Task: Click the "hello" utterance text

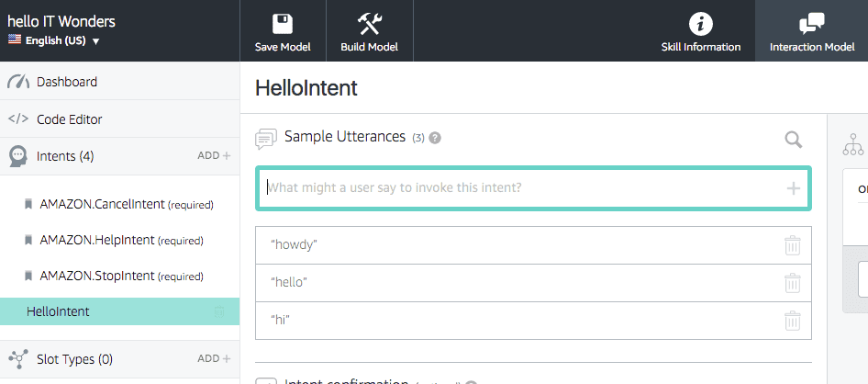Action: 288,283
